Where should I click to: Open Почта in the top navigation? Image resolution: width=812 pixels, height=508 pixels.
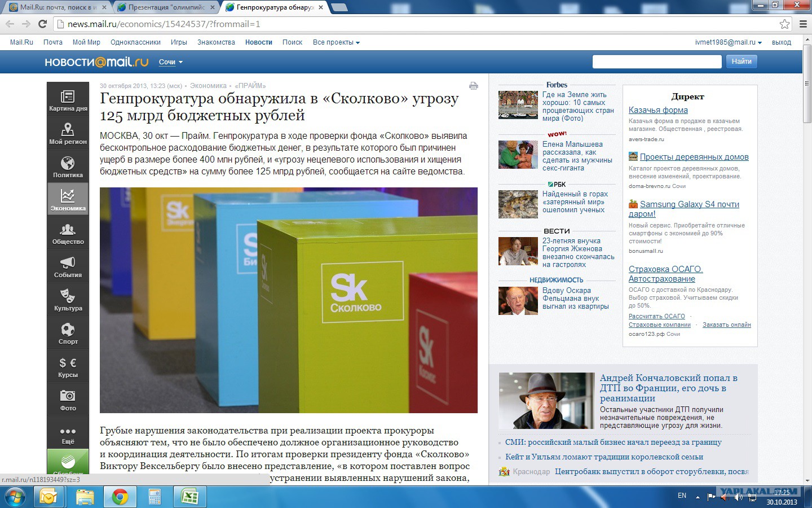(x=52, y=42)
